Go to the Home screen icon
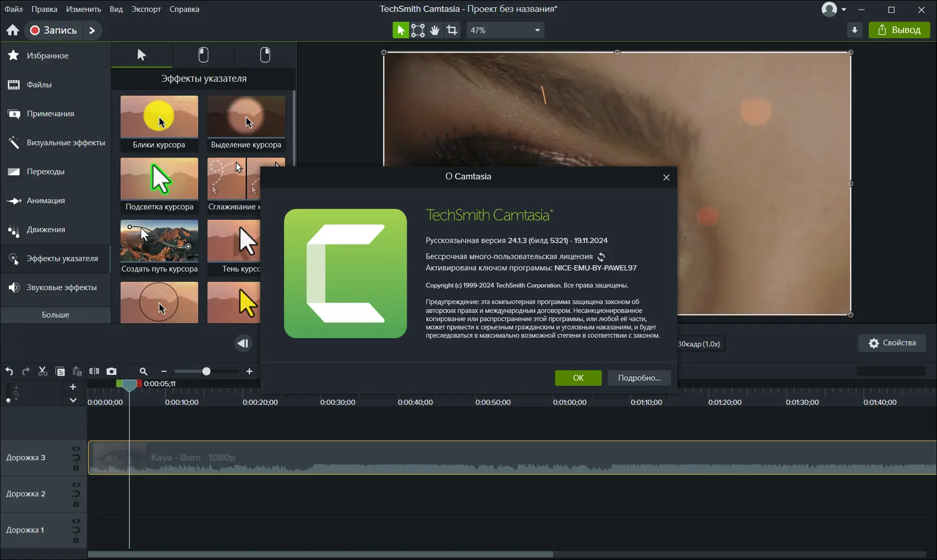Viewport: 937px width, 560px height. pos(13,31)
